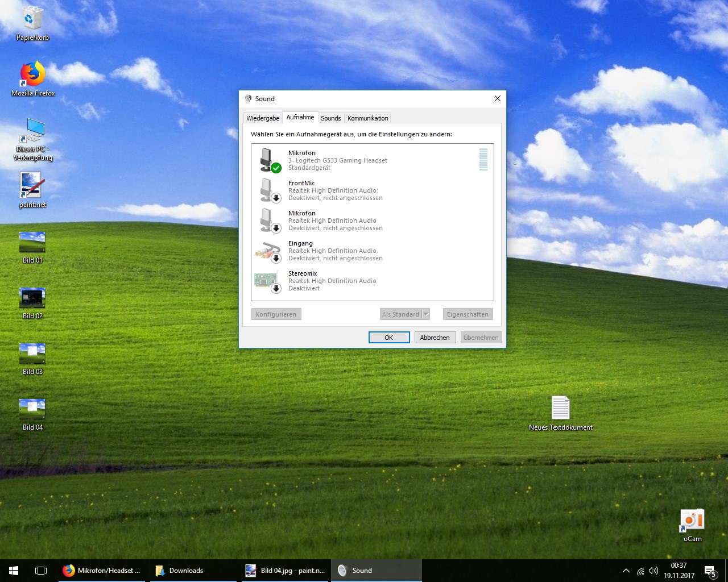Select the Realtek Mikrofon device icon

tap(270, 220)
